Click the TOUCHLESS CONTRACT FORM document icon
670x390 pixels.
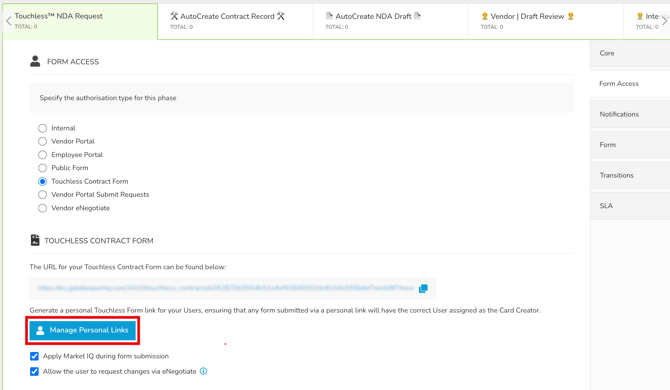pyautogui.click(x=35, y=240)
